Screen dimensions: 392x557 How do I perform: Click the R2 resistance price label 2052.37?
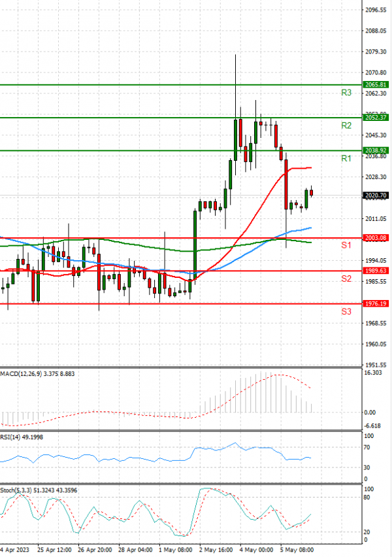click(375, 117)
